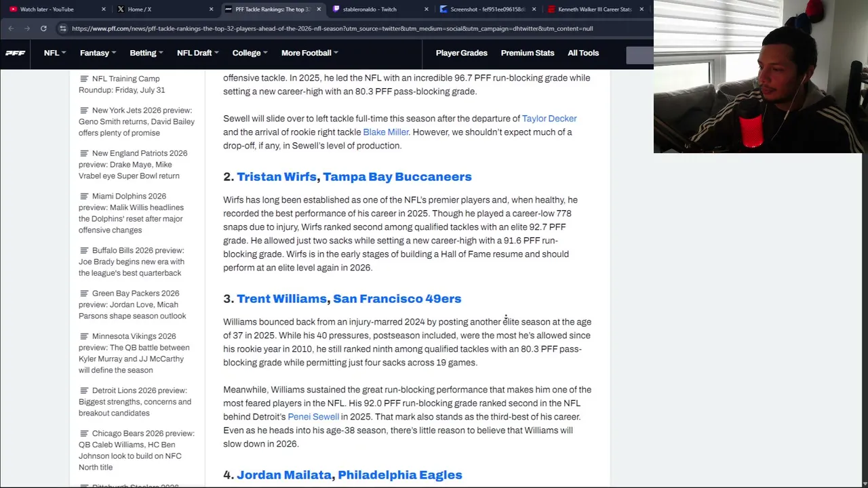This screenshot has height=488, width=868.
Task: Open NFL Training Camp Roundup: Friday, July 31 article
Action: 122,84
